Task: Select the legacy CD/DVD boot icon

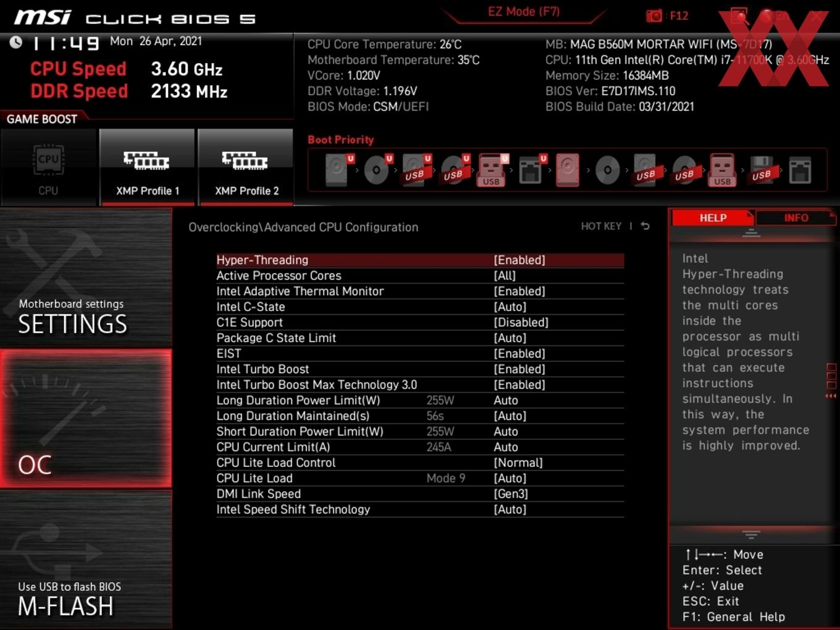Action: tap(607, 170)
